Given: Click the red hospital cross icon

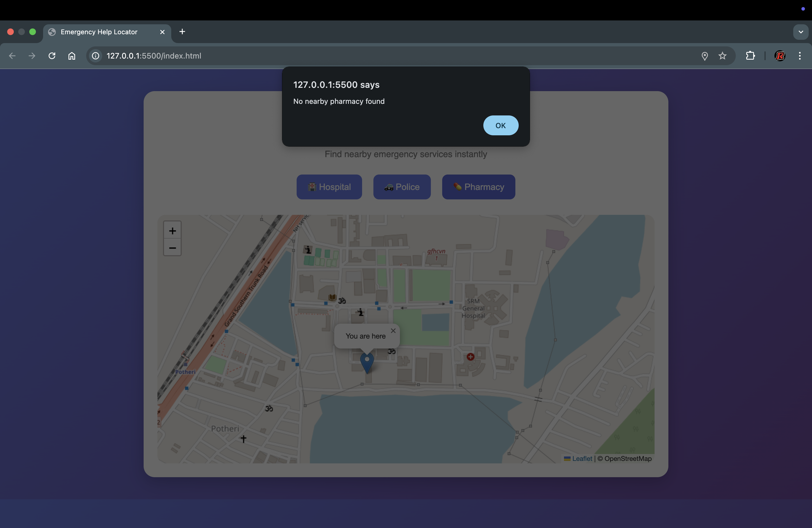Looking at the screenshot, I should pyautogui.click(x=470, y=357).
